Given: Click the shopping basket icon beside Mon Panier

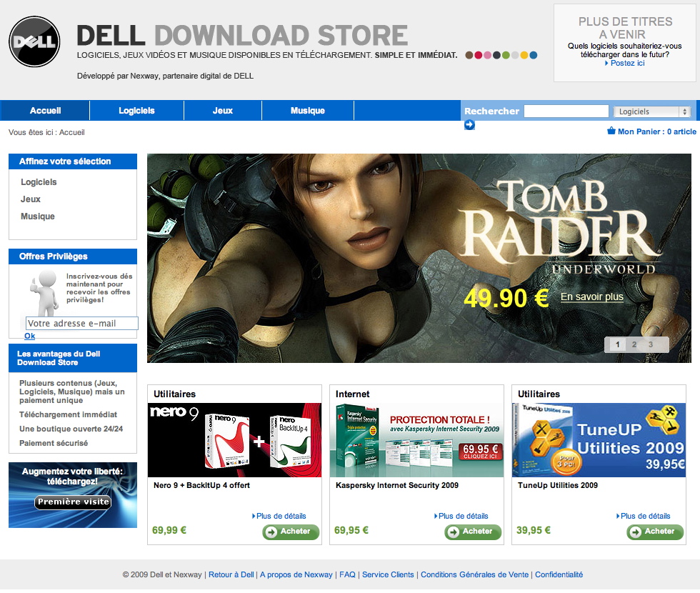Looking at the screenshot, I should coord(611,131).
